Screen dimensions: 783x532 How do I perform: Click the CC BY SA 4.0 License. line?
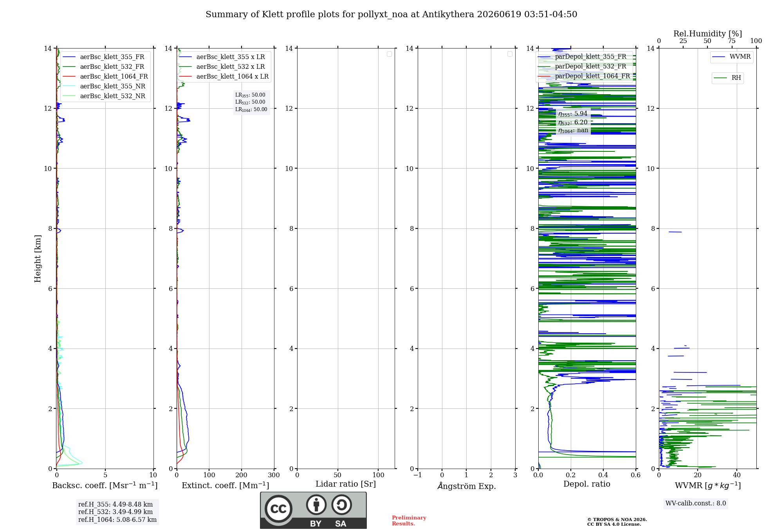click(614, 524)
